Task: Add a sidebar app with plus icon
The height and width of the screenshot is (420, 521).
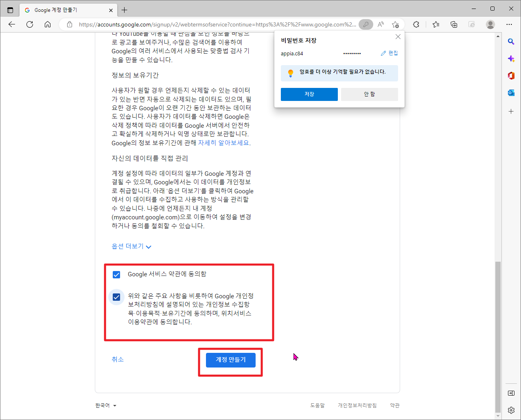Action: coord(511,111)
